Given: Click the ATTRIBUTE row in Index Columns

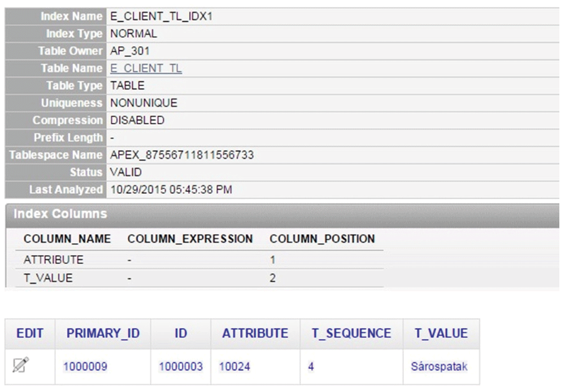Looking at the screenshot, I should coord(199,260).
